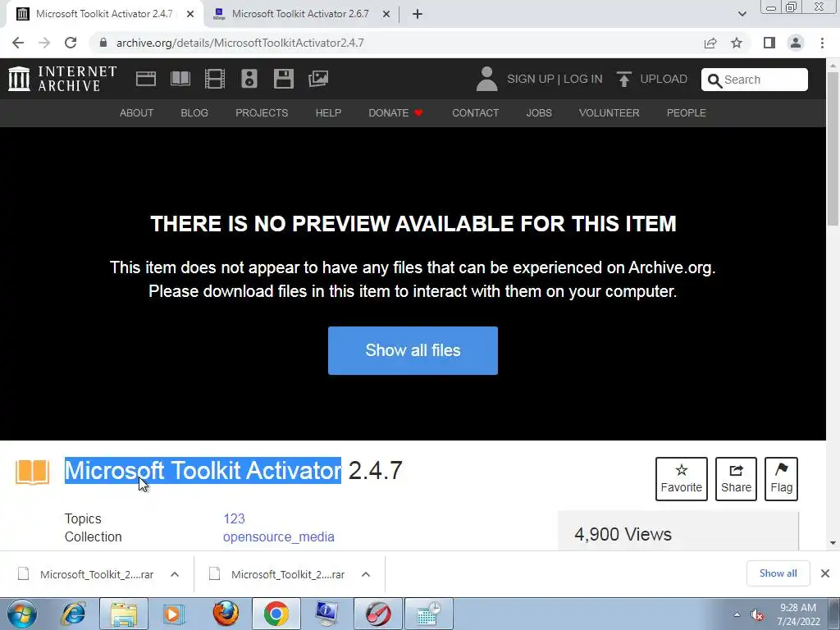Click the Flag button
840x630 pixels.
[x=781, y=479]
